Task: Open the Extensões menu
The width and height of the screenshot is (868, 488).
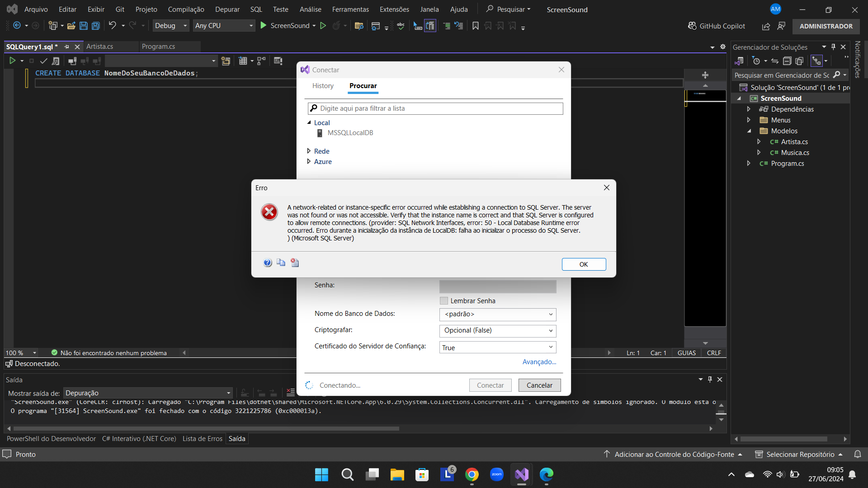Action: (394, 9)
